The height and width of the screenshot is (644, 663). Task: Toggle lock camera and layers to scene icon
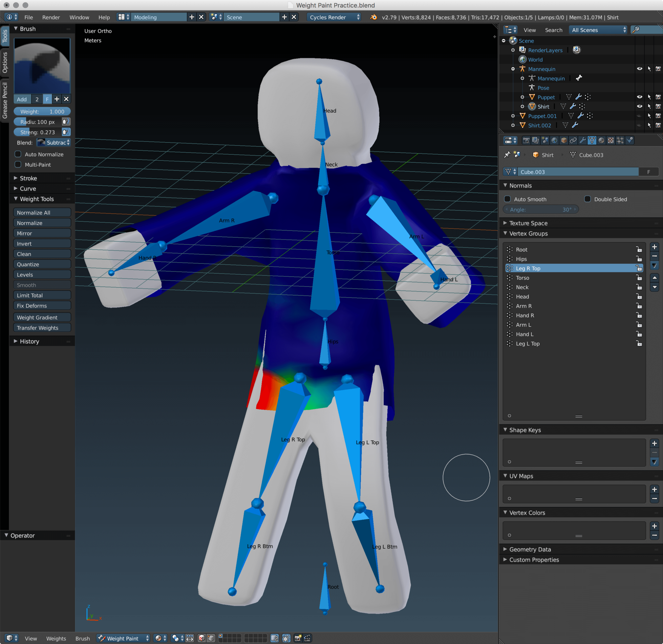tap(275, 638)
